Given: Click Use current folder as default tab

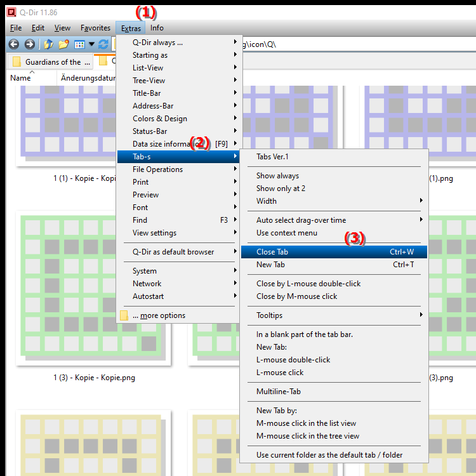Looking at the screenshot, I should (334, 455).
